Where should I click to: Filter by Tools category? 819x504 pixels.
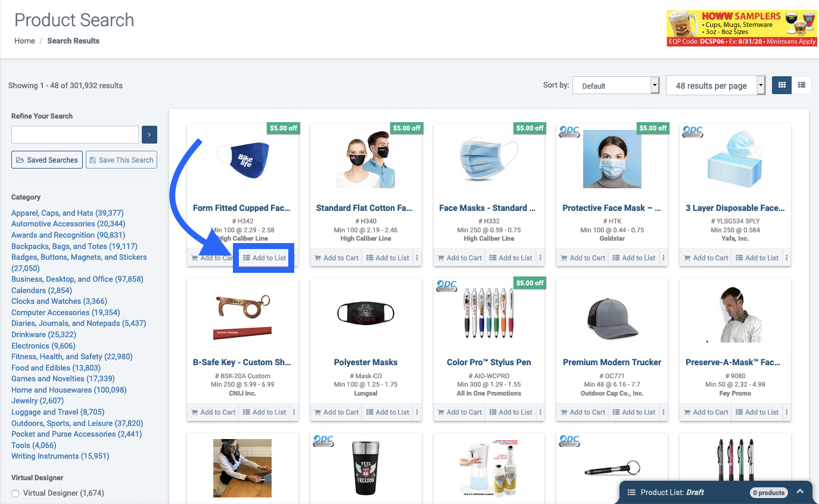[x=34, y=445]
